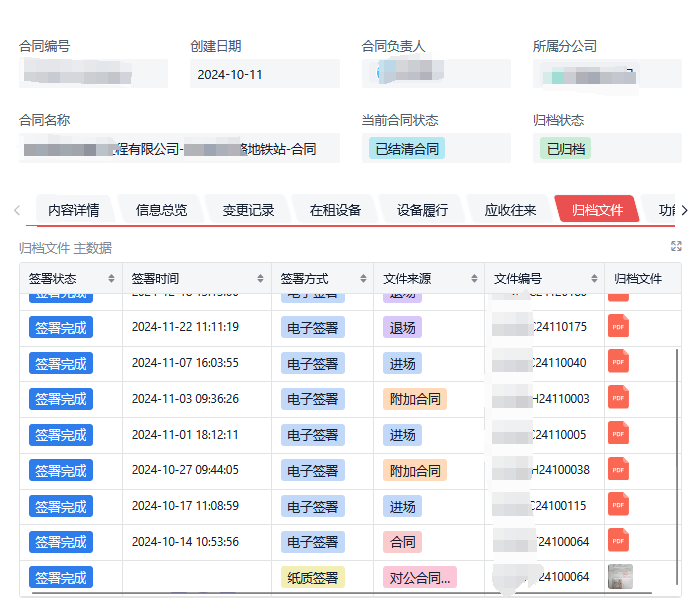Click the 已结清合同 status tag
The image size is (699, 616).
pos(406,149)
